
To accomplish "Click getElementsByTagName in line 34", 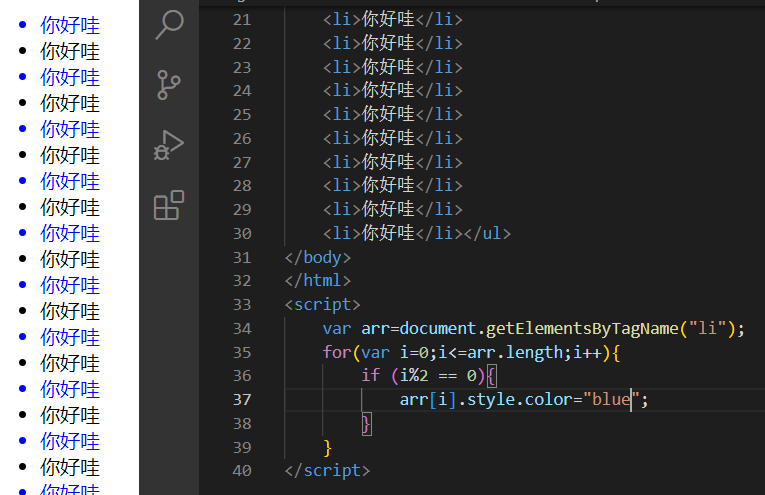I will coord(582,329).
